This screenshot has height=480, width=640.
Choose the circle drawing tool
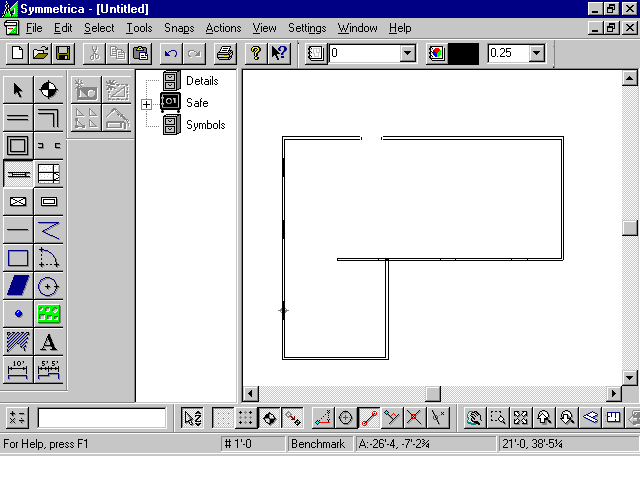pyautogui.click(x=48, y=286)
